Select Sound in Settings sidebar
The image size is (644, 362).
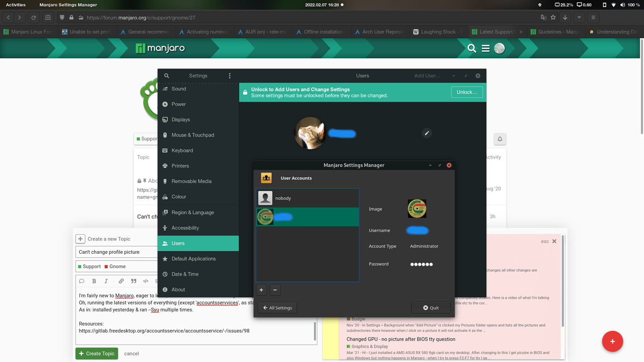pyautogui.click(x=198, y=89)
